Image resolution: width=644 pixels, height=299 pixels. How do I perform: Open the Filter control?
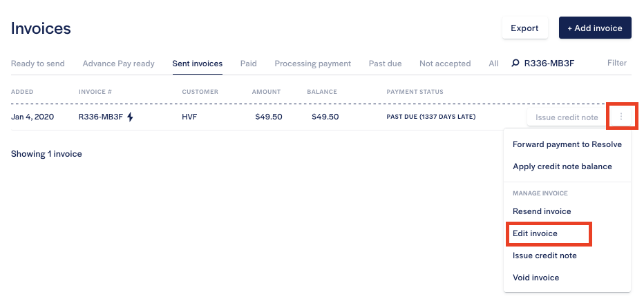click(617, 63)
